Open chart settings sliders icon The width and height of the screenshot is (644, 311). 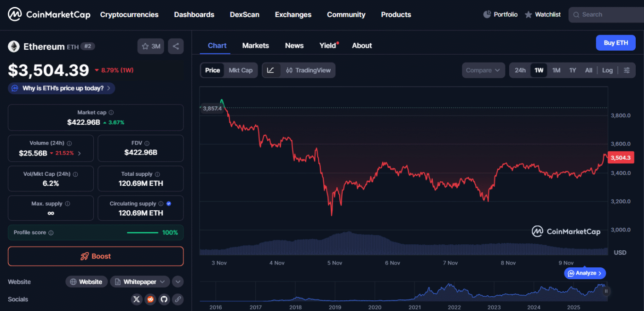click(x=627, y=70)
